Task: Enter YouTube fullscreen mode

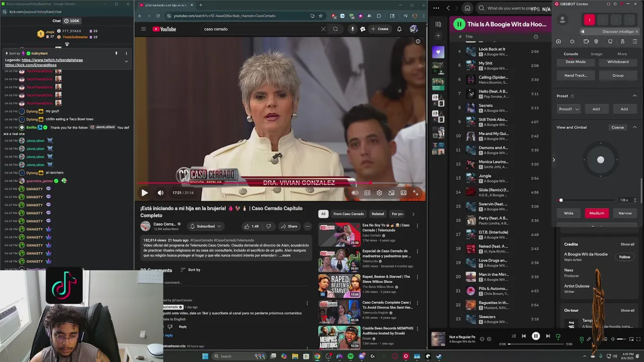Action: click(416, 193)
